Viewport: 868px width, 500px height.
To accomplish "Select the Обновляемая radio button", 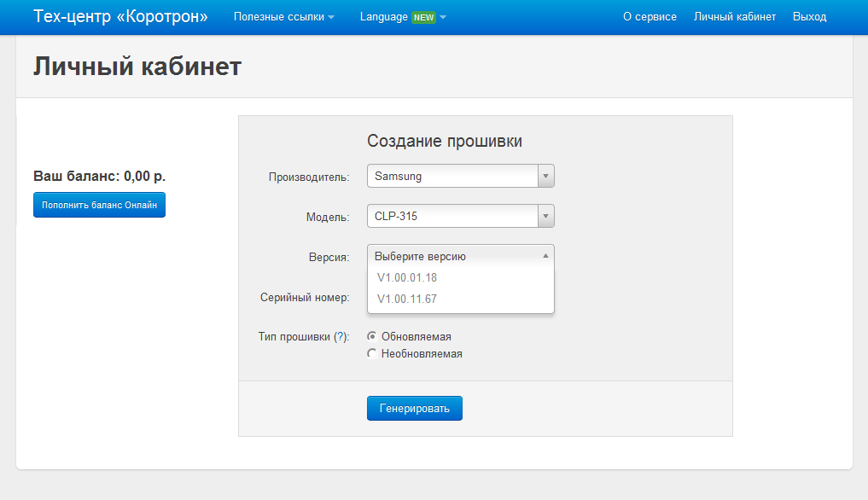I will [372, 336].
